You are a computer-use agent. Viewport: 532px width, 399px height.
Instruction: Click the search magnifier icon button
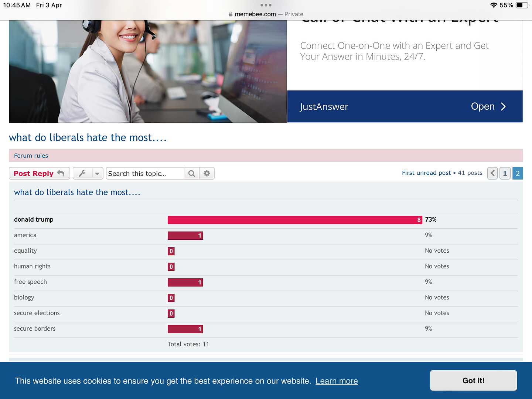tap(192, 173)
